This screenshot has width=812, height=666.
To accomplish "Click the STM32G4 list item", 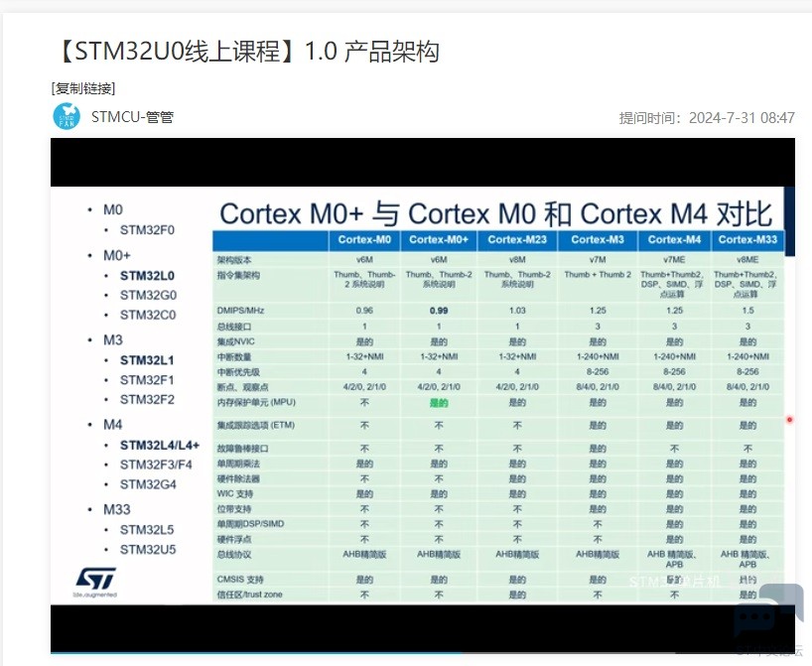I will pos(148,484).
